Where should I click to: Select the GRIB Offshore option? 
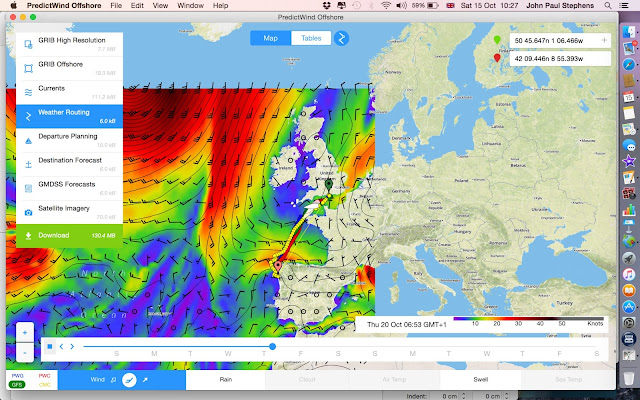tap(69, 69)
